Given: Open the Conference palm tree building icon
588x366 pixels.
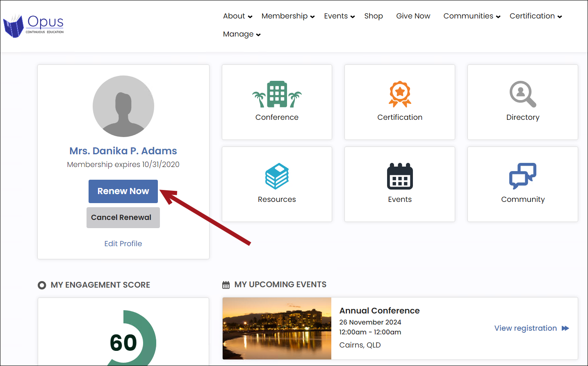Looking at the screenshot, I should click(x=277, y=94).
